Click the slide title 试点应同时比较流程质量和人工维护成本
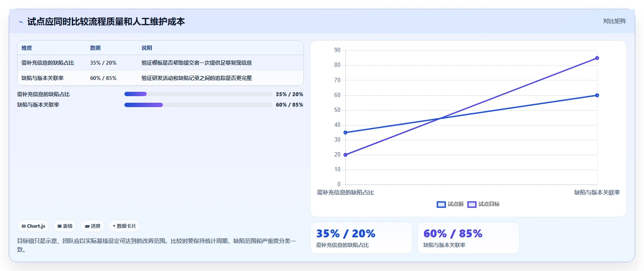Screen dimensions: 644x271 [106, 21]
